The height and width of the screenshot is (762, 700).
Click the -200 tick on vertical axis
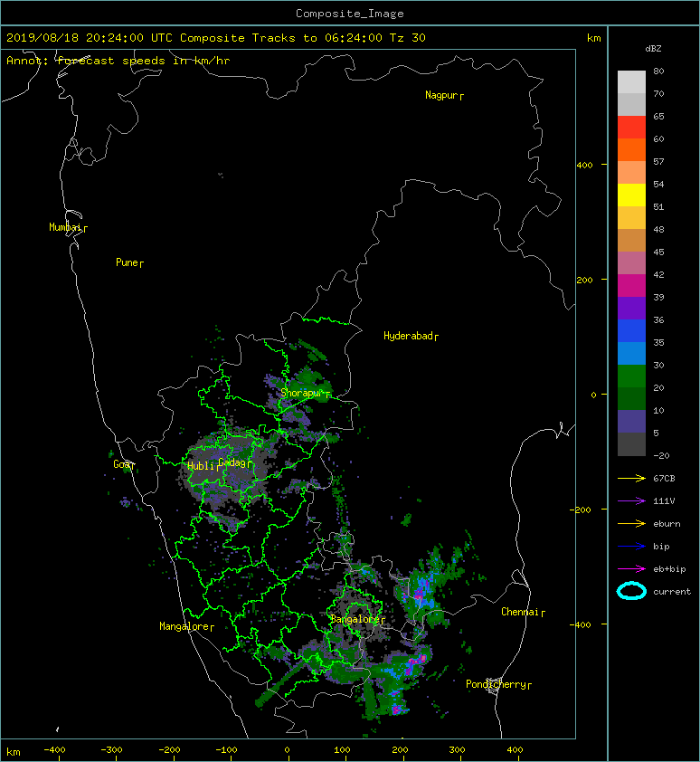click(581, 510)
